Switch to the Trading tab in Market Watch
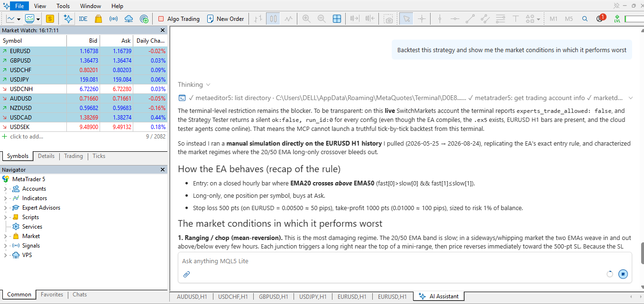The height and width of the screenshot is (304, 644). point(74,156)
